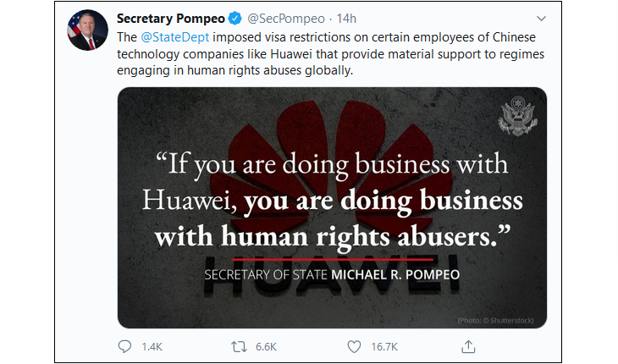Click the tweet body text
618x364 pixels.
pos(330,54)
